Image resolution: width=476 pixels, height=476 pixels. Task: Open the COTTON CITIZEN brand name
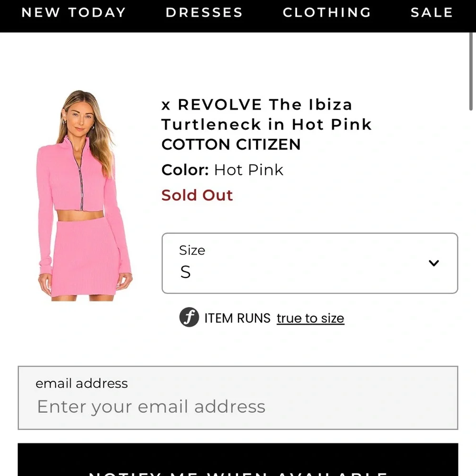[230, 144]
